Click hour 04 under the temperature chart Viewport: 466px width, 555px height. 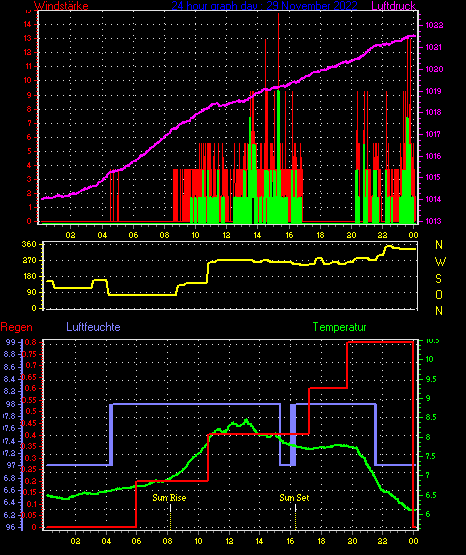pyautogui.click(x=106, y=541)
